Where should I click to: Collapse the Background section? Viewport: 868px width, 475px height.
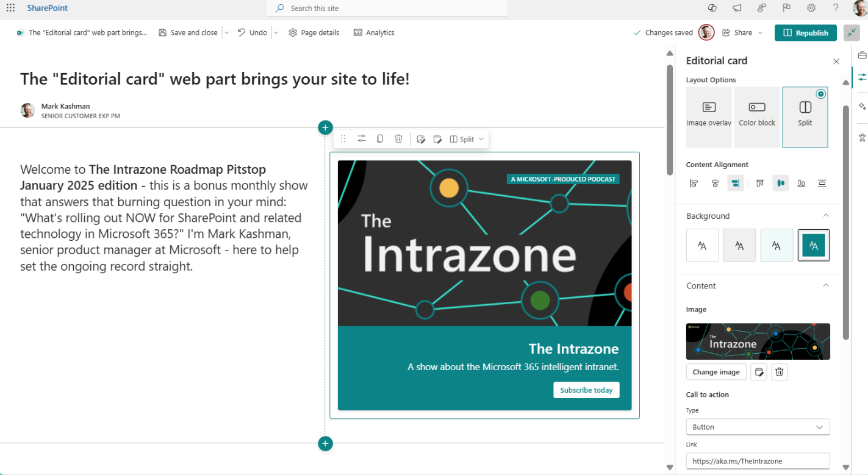pyautogui.click(x=826, y=215)
